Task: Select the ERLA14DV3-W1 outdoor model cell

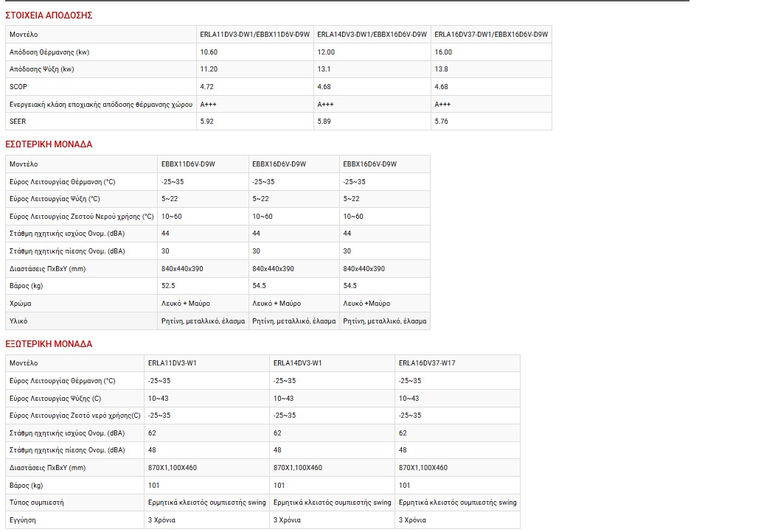Action: 298,363
